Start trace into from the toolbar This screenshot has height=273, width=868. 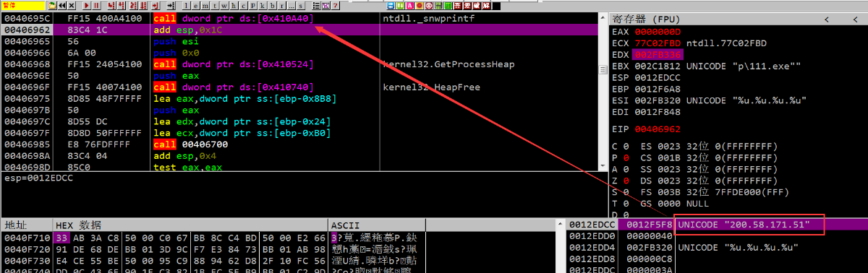(133, 6)
